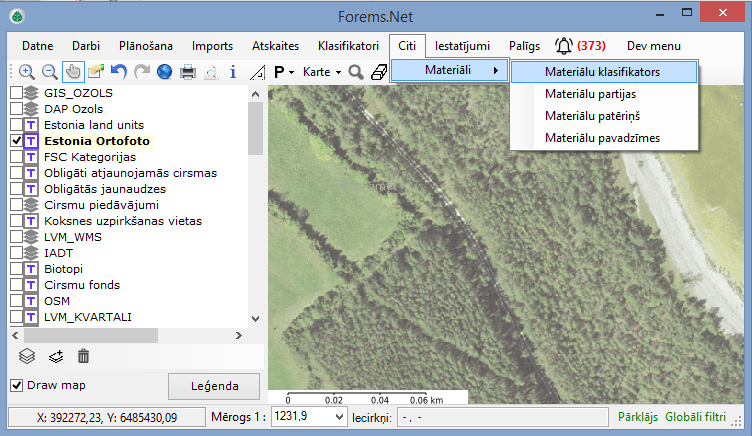Click T icon beside Biotopi
This screenshot has width=752, height=436.
click(x=31, y=269)
